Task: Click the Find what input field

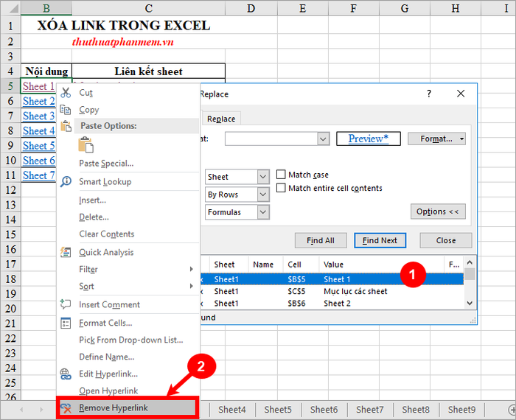Action: point(271,139)
